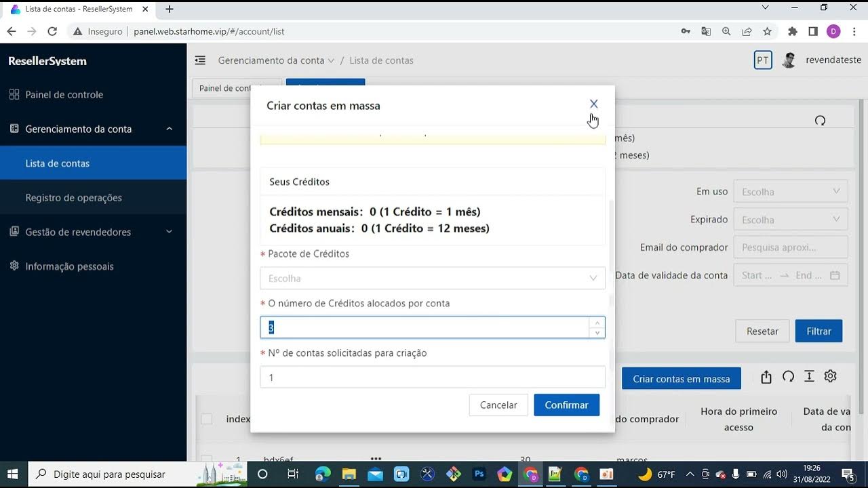Open the column settings gear icon
The width and height of the screenshot is (868, 488).
[830, 377]
